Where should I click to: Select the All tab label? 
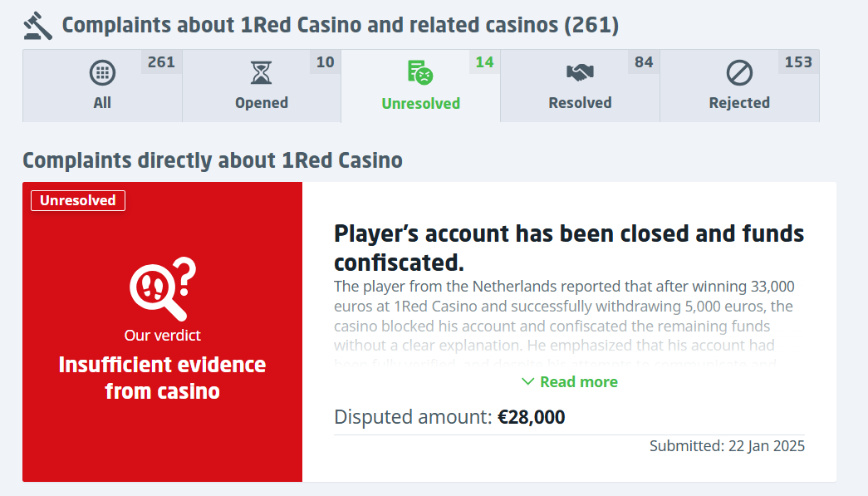[102, 103]
